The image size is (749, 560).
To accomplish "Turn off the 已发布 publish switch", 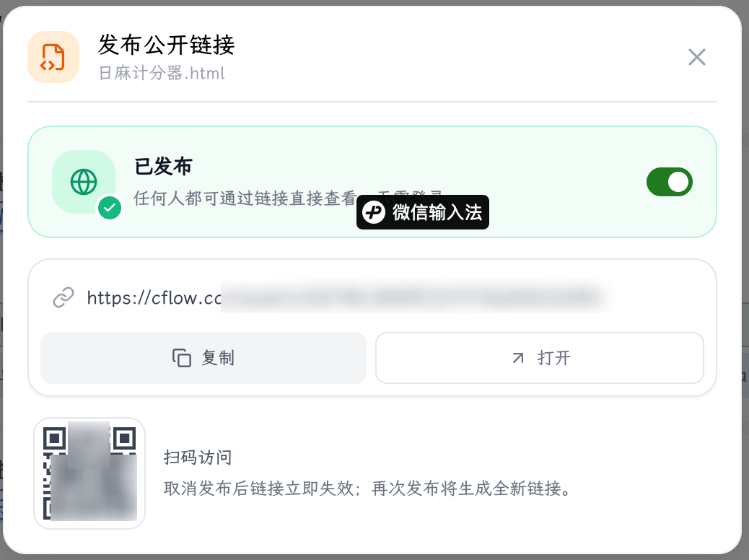I will pos(669,182).
